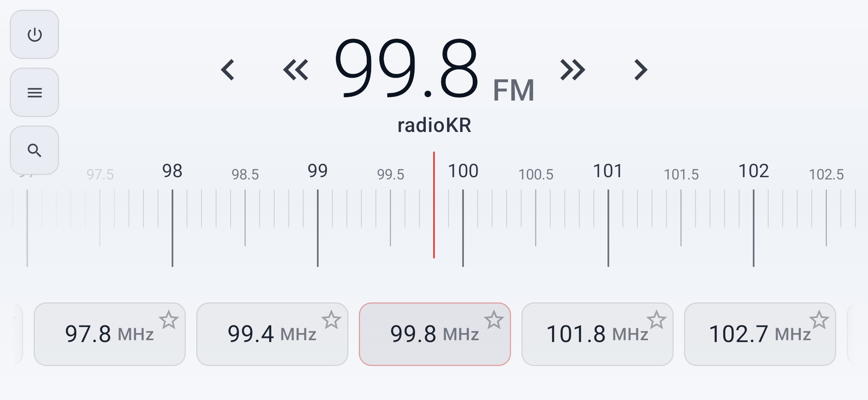Tap the 99.5 label on the tuning scale

tap(391, 175)
